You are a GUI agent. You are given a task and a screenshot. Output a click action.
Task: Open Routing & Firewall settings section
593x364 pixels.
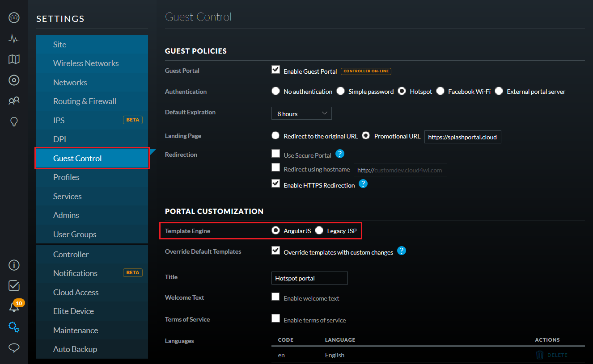(x=85, y=101)
